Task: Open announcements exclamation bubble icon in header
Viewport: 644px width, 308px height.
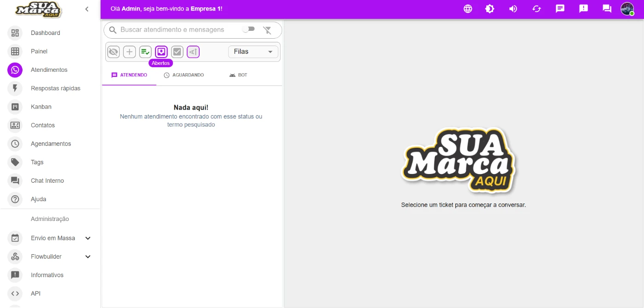Action: pos(583,9)
